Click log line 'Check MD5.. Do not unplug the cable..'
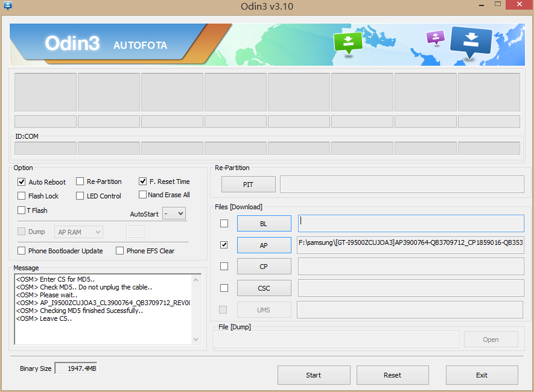Image resolution: width=534 pixels, height=392 pixels. tap(84, 287)
